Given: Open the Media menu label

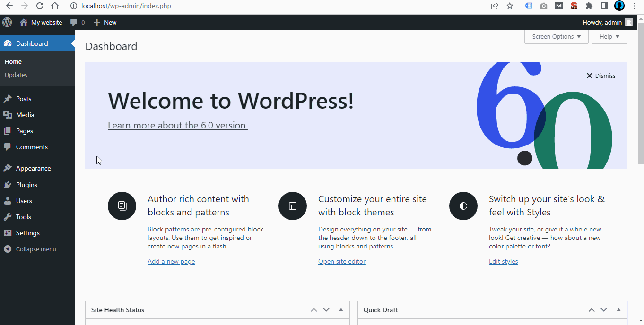Looking at the screenshot, I should (25, 115).
